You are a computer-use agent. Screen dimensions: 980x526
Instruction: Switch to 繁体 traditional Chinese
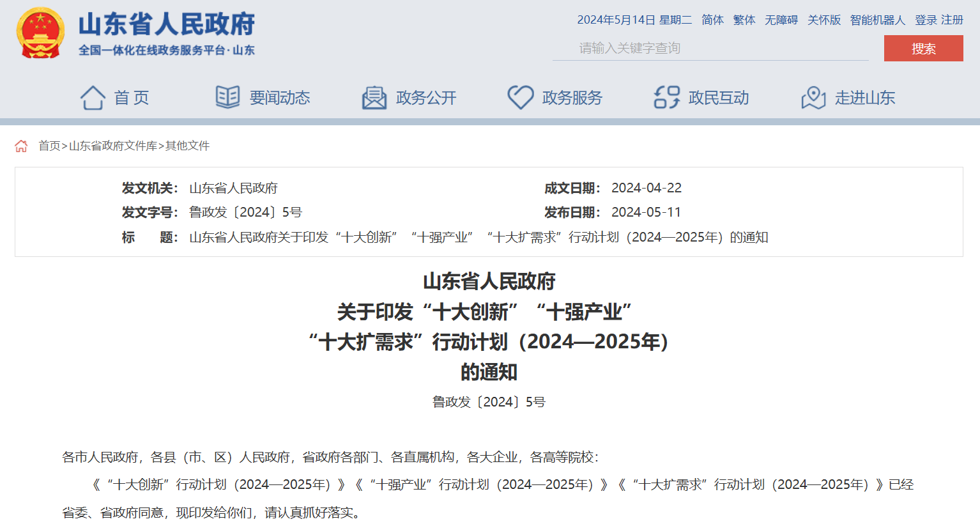pyautogui.click(x=744, y=20)
